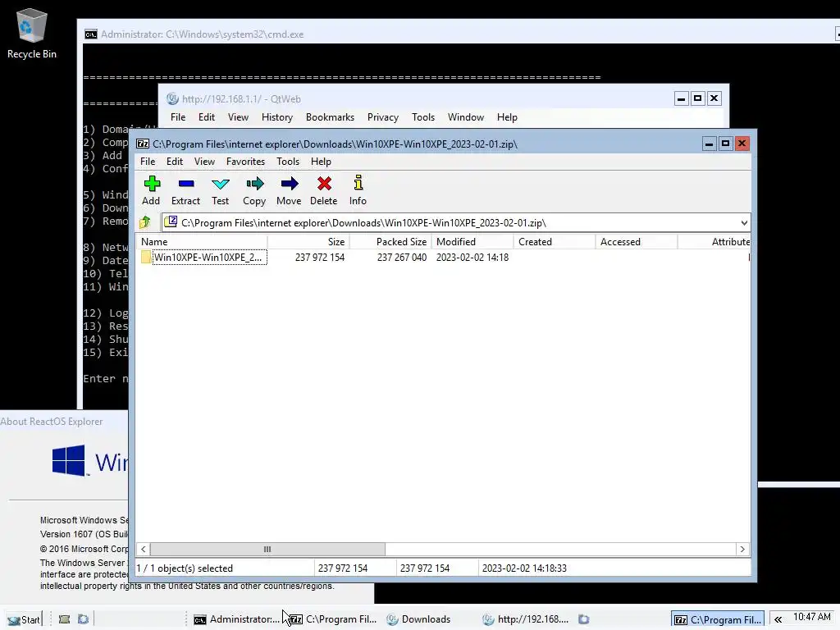Select the Win10XPE-Win10XPE_2... folder name
The width and height of the screenshot is (840, 630).
pos(209,257)
